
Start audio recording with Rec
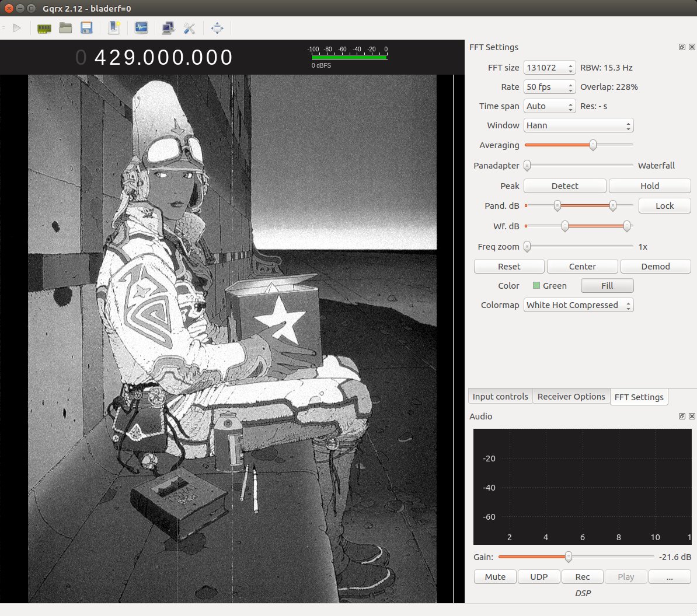[x=583, y=576]
